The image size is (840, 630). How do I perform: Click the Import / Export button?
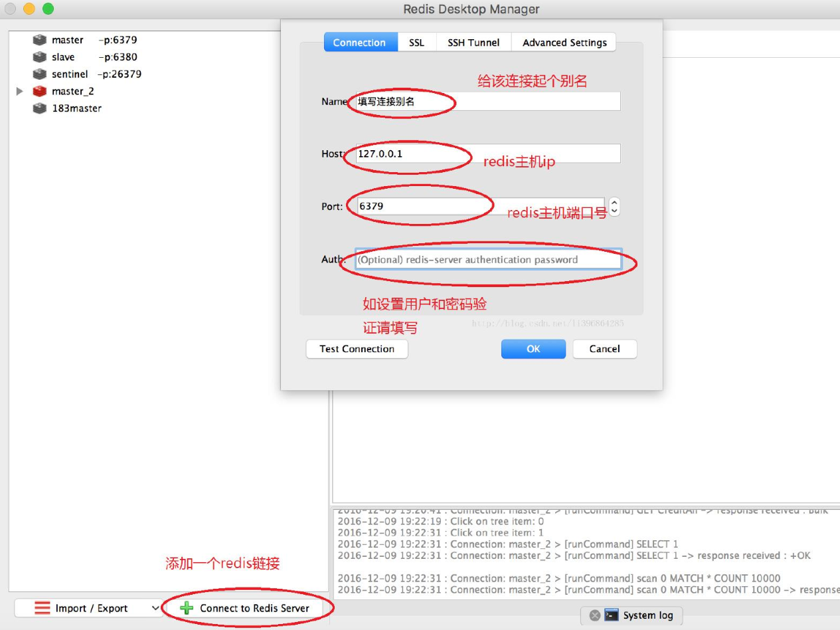point(88,608)
